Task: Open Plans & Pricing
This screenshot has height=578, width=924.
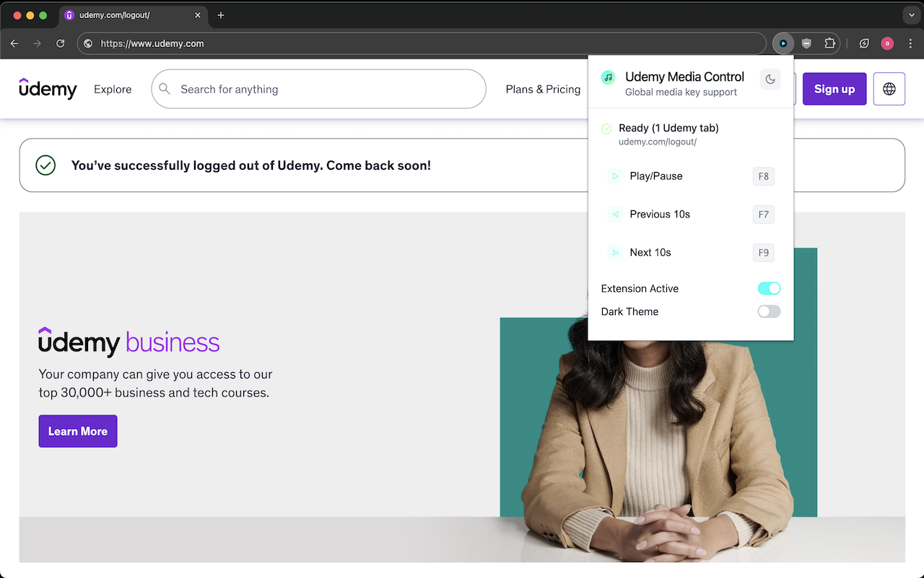Action: point(543,89)
